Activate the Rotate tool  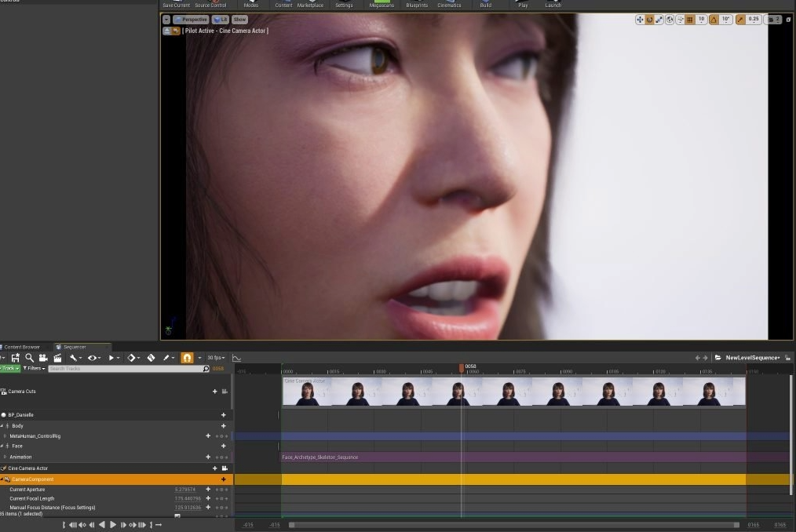click(649, 20)
